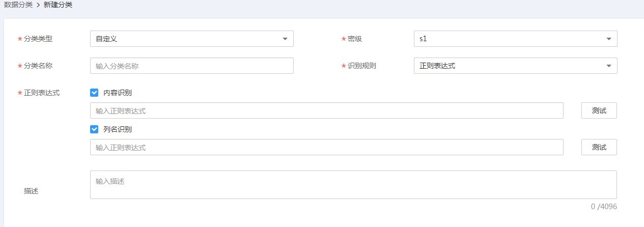644x227 pixels.
Task: Click the 0 /4096 character counter
Action: click(x=604, y=207)
